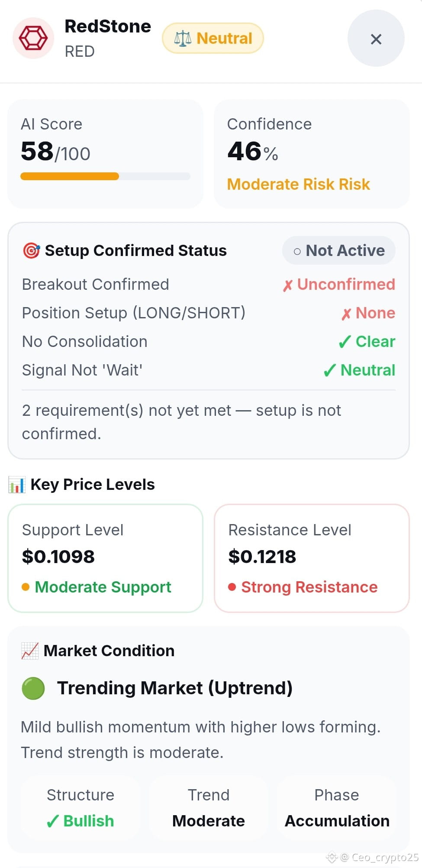The image size is (422, 868).
Task: Click the Confidence 46% card
Action: point(312,154)
